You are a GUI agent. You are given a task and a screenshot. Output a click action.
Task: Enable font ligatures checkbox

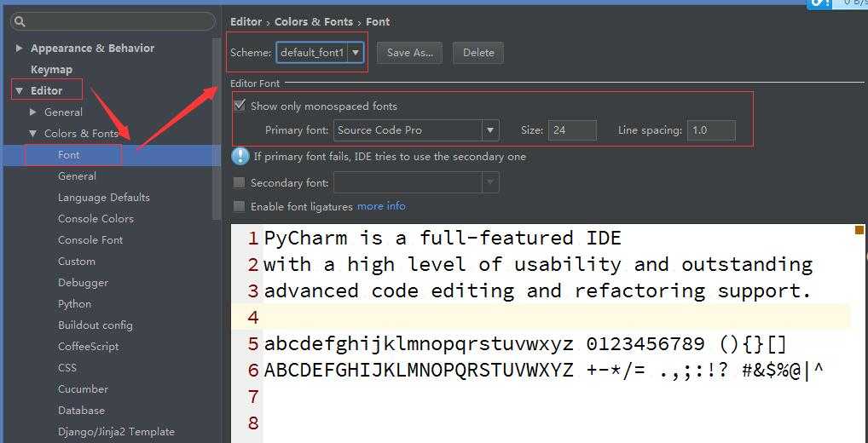pyautogui.click(x=239, y=206)
